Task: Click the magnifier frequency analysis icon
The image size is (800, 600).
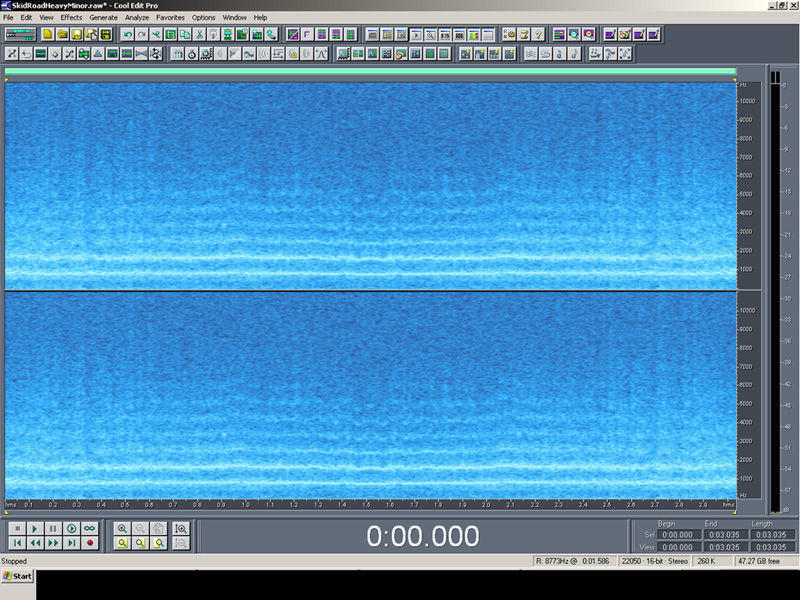Action: click(574, 34)
